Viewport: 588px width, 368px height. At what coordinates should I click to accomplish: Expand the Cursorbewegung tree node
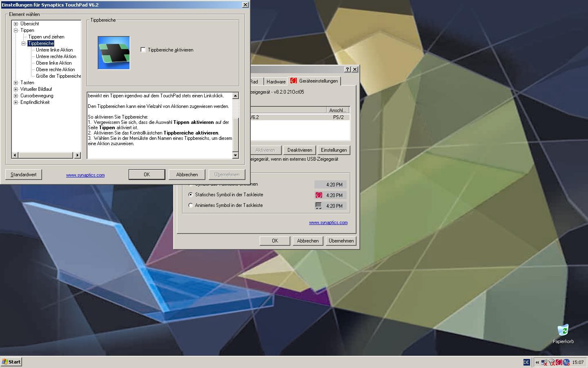[16, 96]
